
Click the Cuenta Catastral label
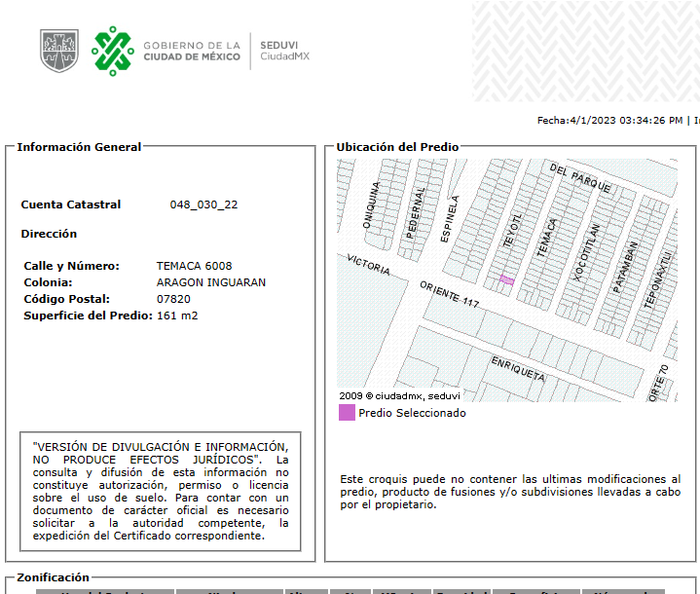(x=70, y=204)
